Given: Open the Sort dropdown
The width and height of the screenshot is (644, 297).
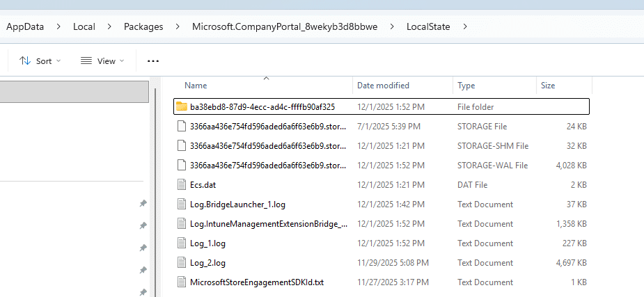Looking at the screenshot, I should 40,61.
